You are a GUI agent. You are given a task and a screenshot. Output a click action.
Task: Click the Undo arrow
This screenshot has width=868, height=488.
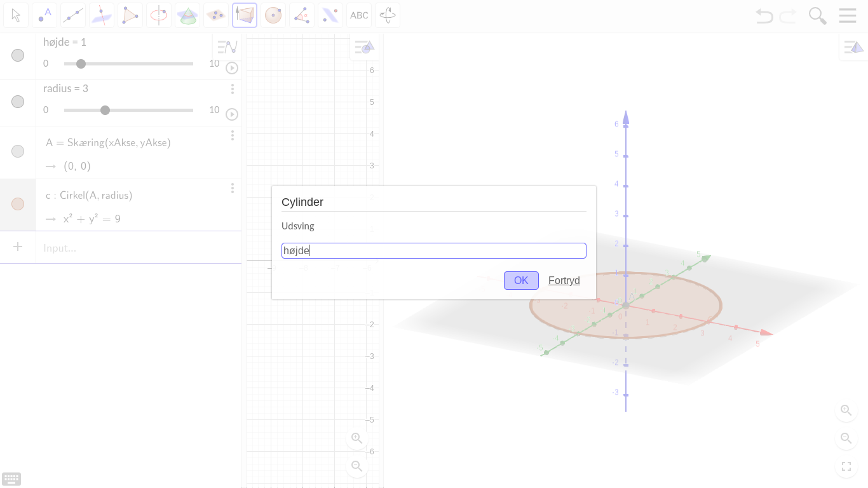tap(764, 16)
